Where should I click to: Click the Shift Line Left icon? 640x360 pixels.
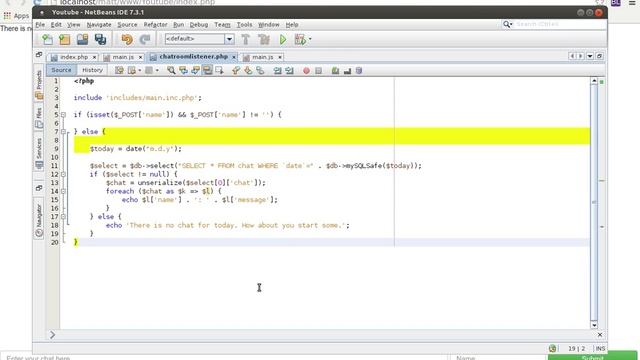(x=278, y=71)
